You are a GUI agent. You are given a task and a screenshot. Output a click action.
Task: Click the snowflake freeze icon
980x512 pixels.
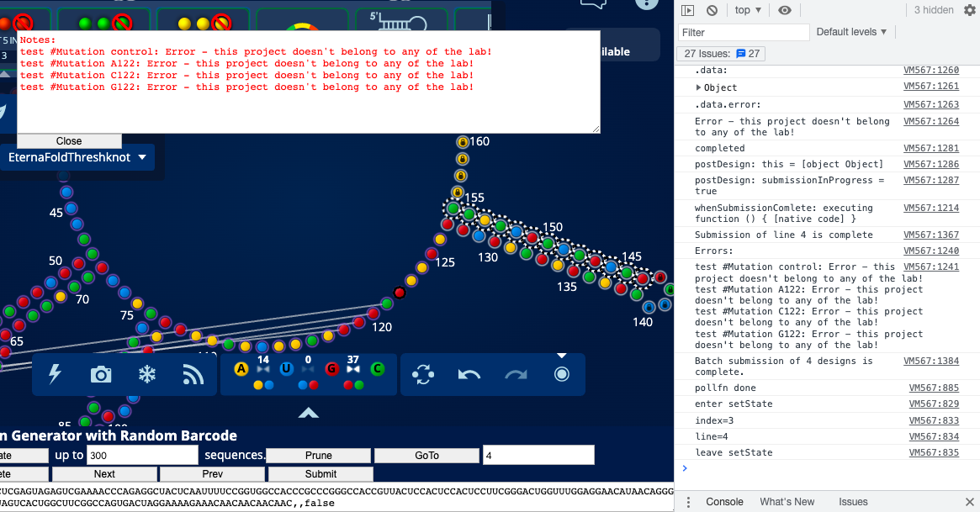pyautogui.click(x=147, y=374)
